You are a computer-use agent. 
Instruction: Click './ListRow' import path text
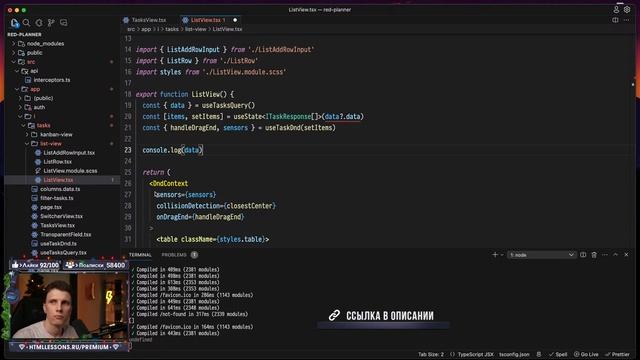point(239,61)
